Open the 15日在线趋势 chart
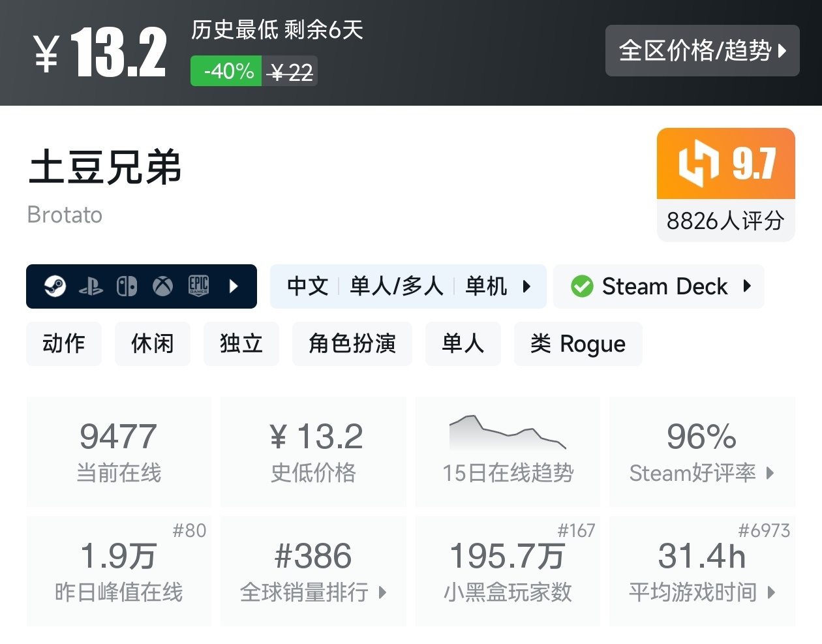 coord(508,452)
